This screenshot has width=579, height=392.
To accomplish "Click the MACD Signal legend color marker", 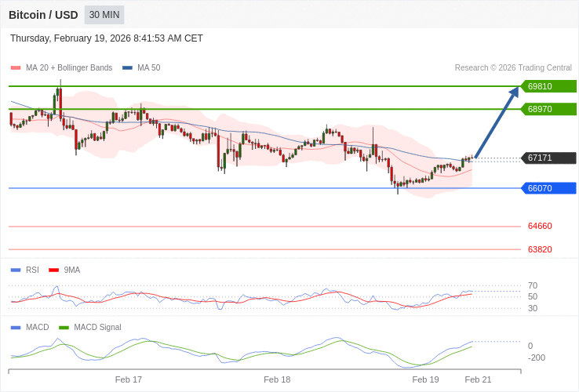I will click(64, 328).
